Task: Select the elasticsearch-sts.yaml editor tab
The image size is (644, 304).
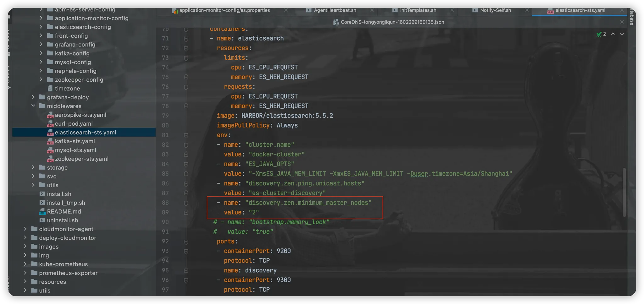Action: click(x=580, y=10)
